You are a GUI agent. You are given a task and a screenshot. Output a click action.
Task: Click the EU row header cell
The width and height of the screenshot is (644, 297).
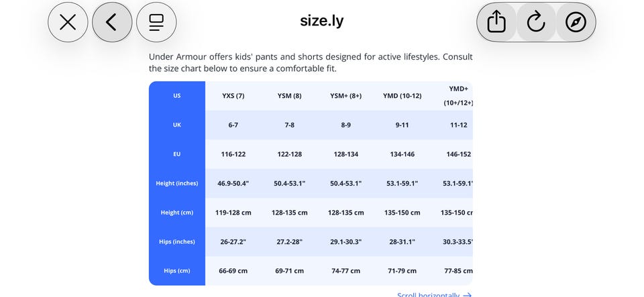click(x=177, y=154)
